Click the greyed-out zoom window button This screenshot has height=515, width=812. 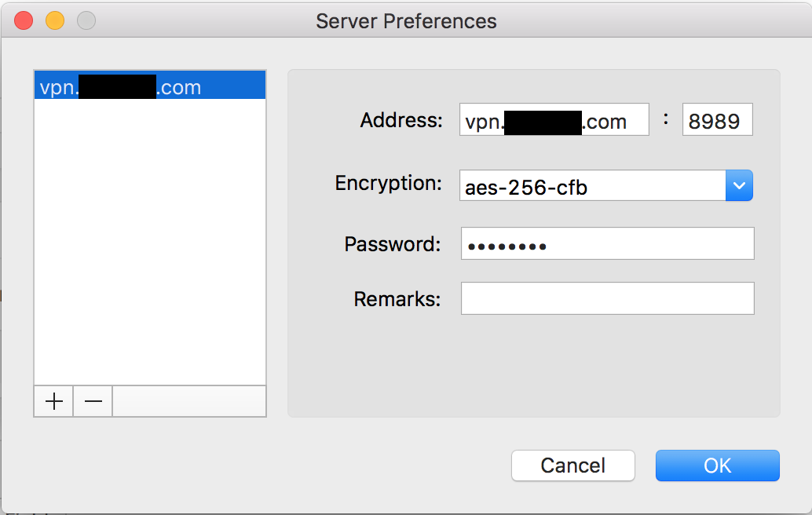[86, 20]
